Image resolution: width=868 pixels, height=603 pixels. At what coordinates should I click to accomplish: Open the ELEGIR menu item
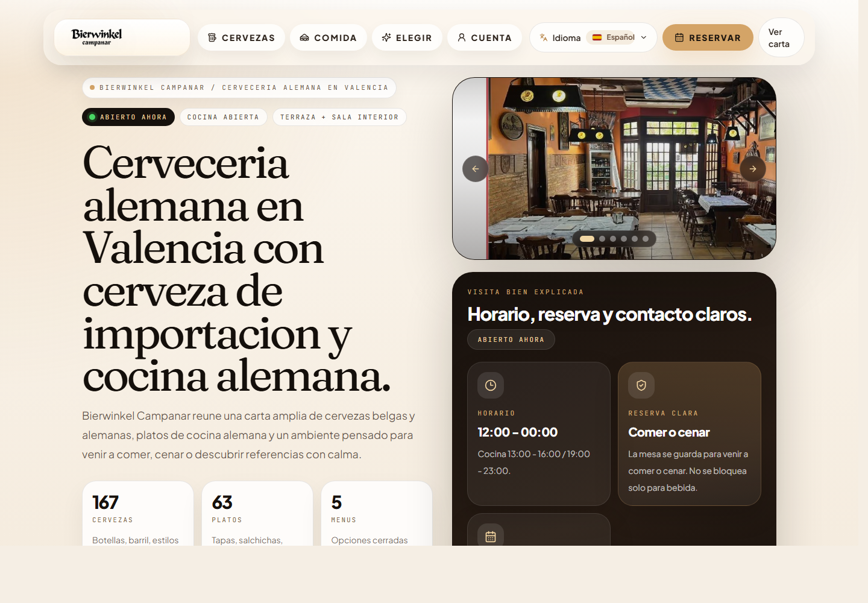(407, 37)
